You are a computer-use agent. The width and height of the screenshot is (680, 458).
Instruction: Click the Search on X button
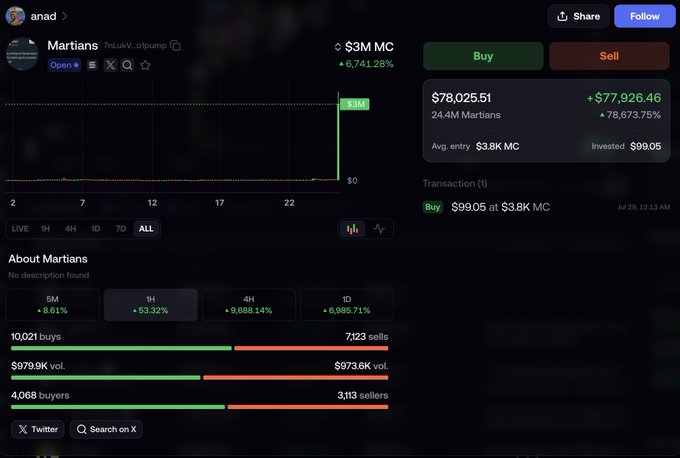[106, 429]
